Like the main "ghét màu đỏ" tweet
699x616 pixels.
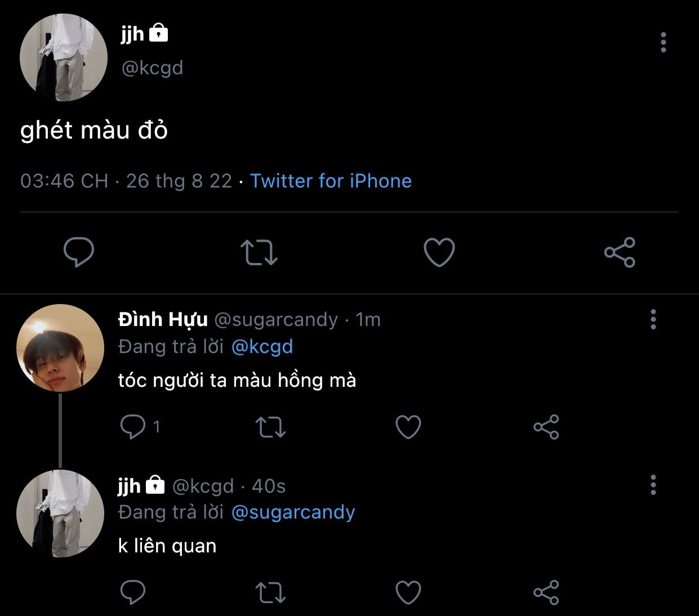tap(439, 252)
